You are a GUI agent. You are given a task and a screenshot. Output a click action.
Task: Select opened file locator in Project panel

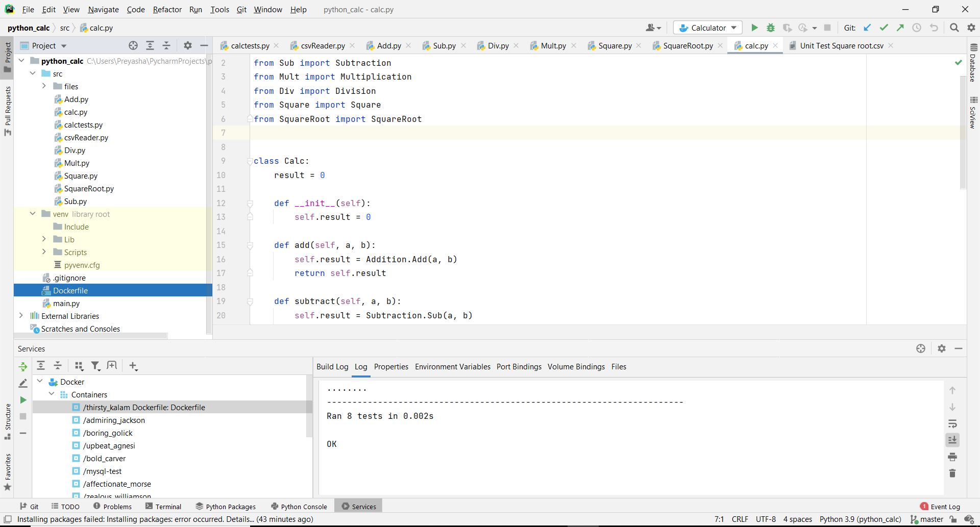tap(133, 45)
